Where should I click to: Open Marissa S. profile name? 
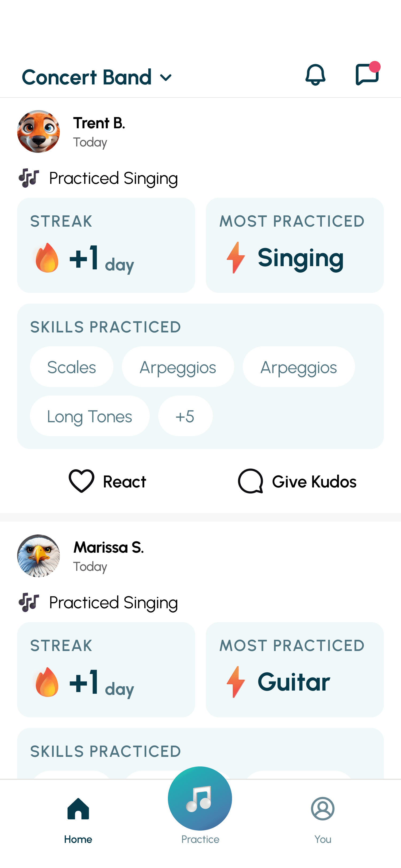pyautogui.click(x=109, y=547)
